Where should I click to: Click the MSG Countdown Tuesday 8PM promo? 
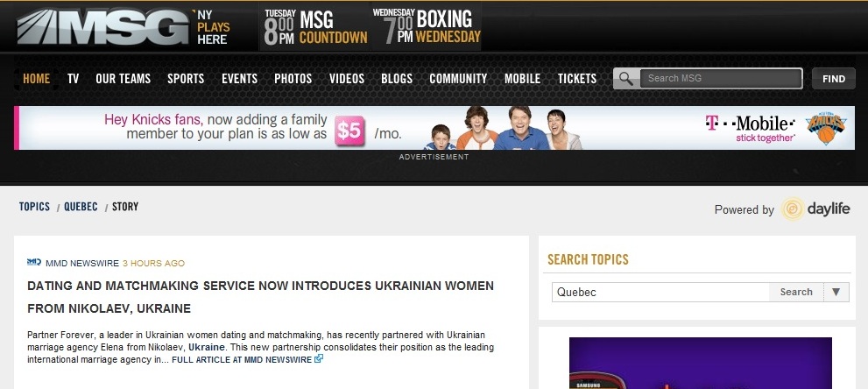coord(315,26)
